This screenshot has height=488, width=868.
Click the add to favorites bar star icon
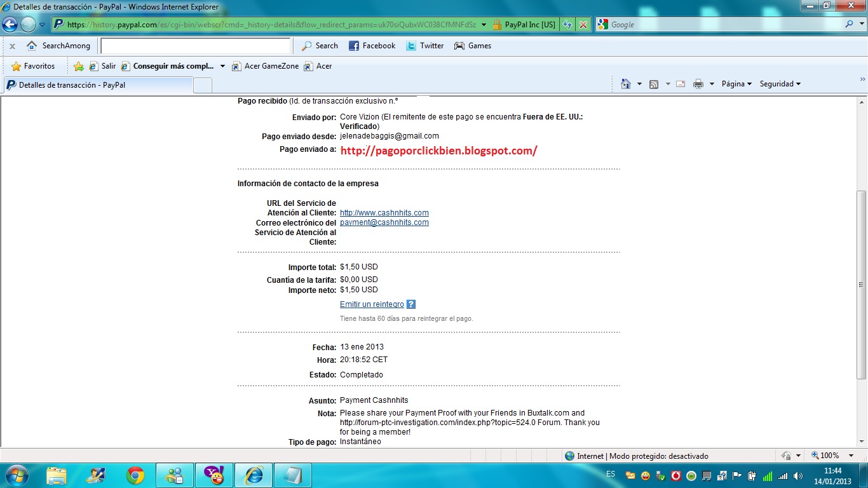[x=79, y=66]
